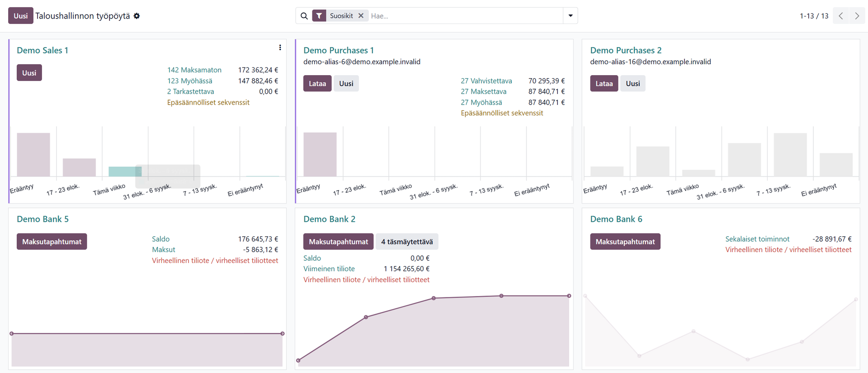Go to previous page arrow
Screen dimensions: 868x373
841,16
